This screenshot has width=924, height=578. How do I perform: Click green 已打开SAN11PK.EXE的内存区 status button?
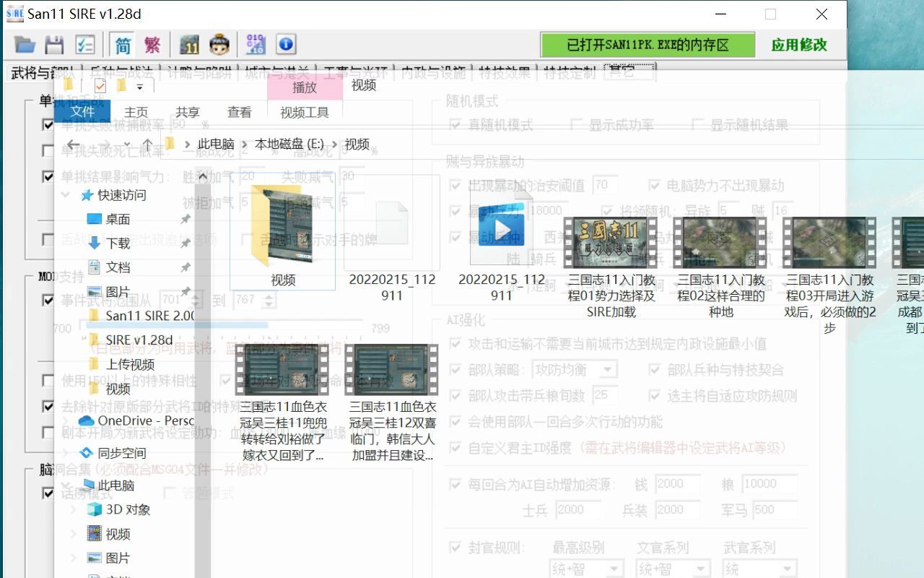[648, 45]
